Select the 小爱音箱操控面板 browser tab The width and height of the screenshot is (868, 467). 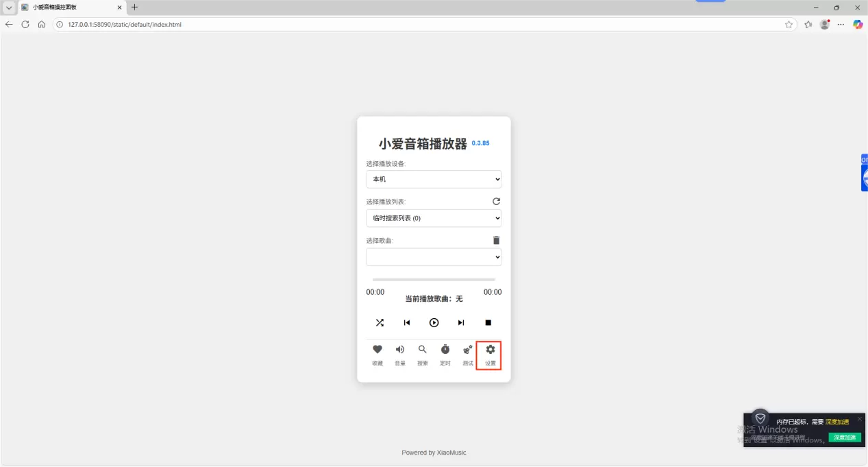coord(69,7)
